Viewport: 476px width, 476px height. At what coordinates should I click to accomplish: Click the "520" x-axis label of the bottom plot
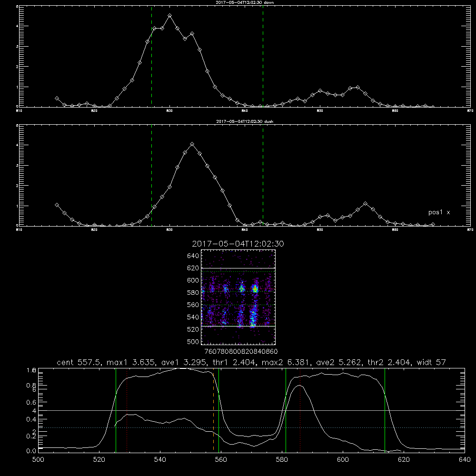99,460
